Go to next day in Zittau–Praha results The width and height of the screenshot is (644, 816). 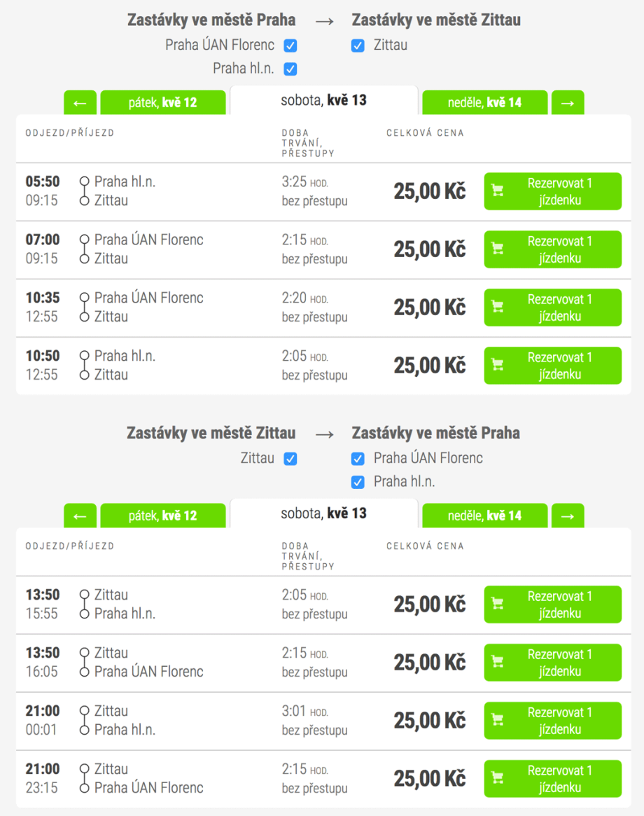coord(567,516)
